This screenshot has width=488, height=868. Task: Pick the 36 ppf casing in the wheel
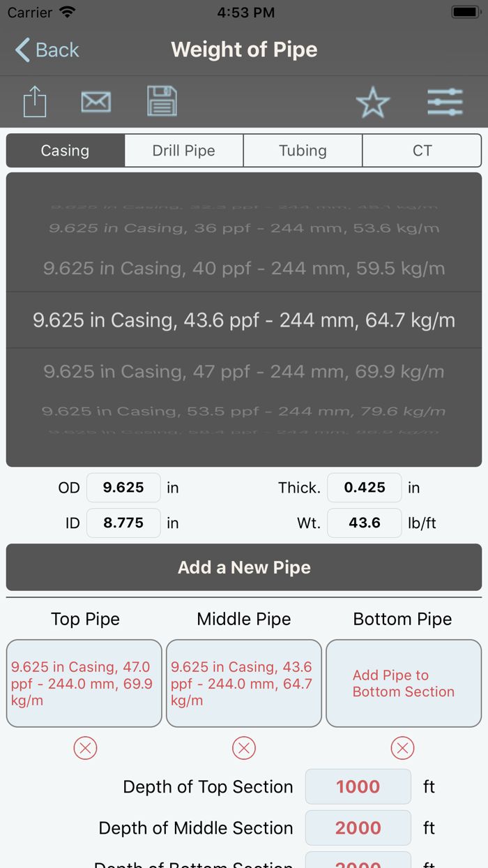[x=243, y=229]
